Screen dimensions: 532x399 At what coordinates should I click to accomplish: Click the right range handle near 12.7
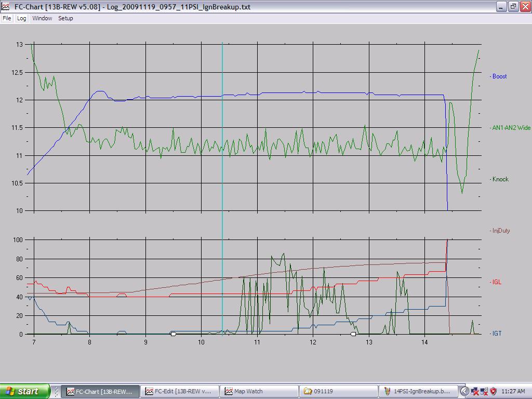[x=353, y=334]
